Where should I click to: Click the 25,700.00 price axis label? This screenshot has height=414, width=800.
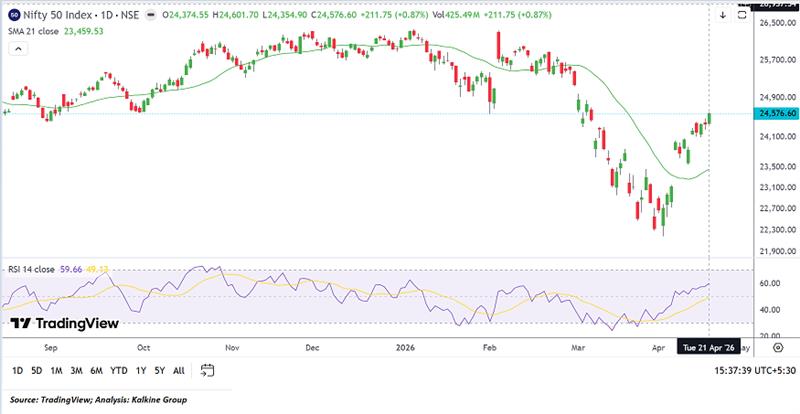point(777,61)
